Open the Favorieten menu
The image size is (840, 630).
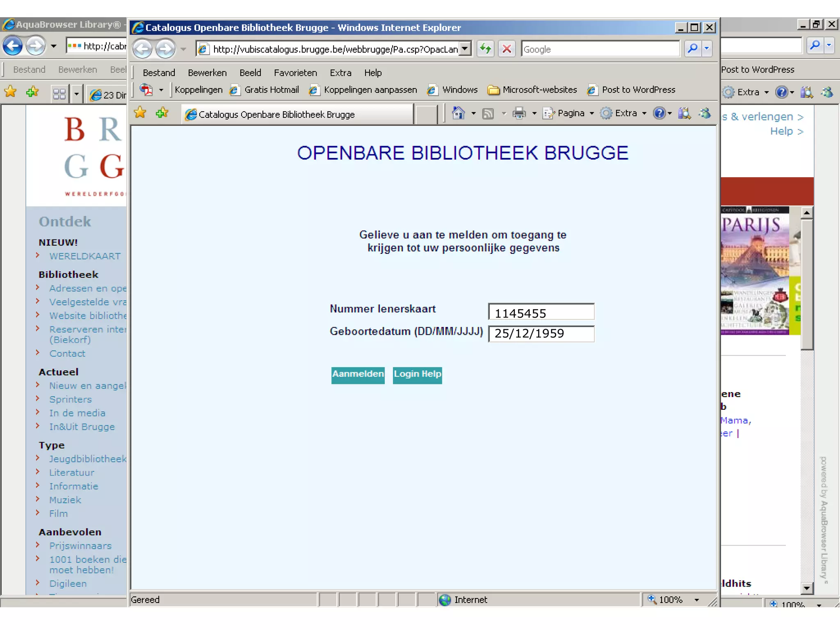point(295,73)
